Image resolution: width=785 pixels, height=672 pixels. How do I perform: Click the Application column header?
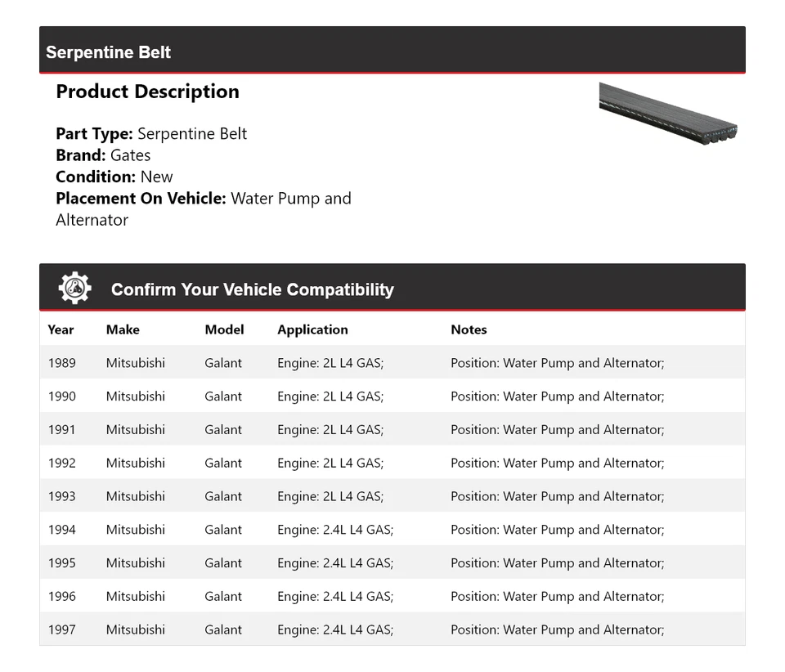point(312,329)
